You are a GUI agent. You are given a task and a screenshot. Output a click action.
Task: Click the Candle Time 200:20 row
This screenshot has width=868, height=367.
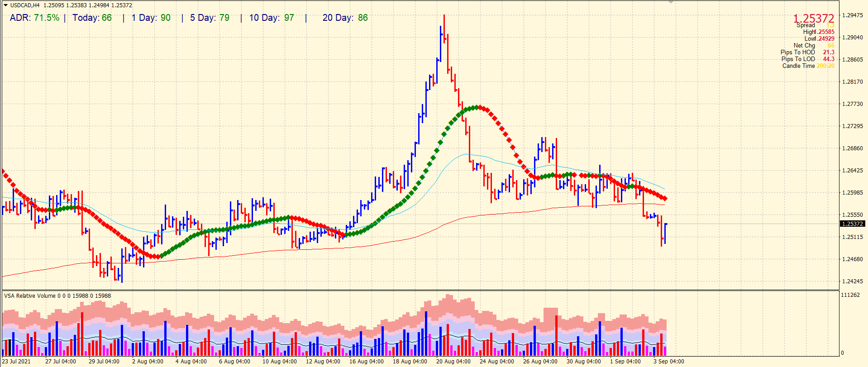[x=808, y=66]
